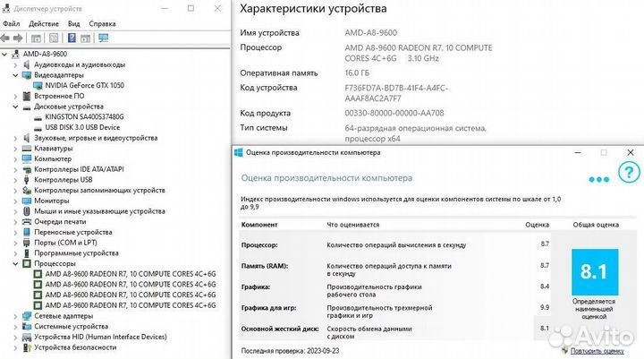
Task: Click the round question mark help icon
Action: (x=629, y=172)
